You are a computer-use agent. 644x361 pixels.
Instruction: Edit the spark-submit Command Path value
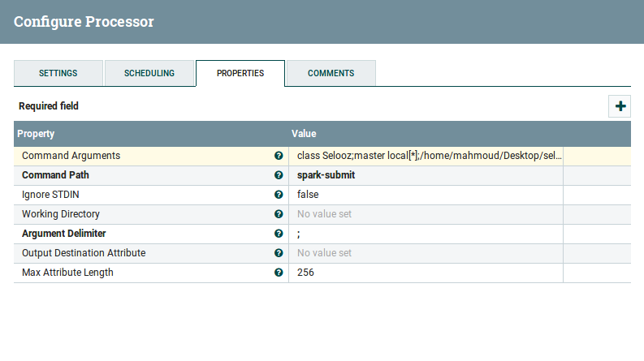[x=326, y=175]
